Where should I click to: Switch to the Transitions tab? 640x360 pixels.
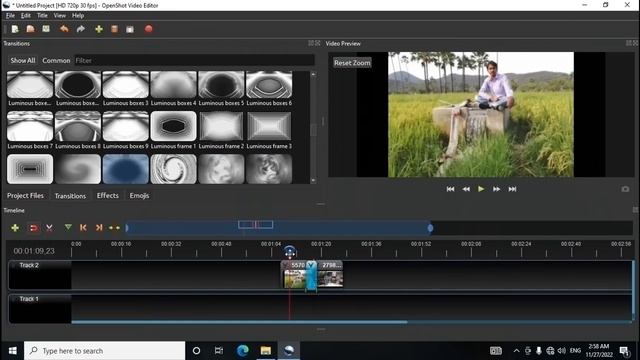click(70, 196)
